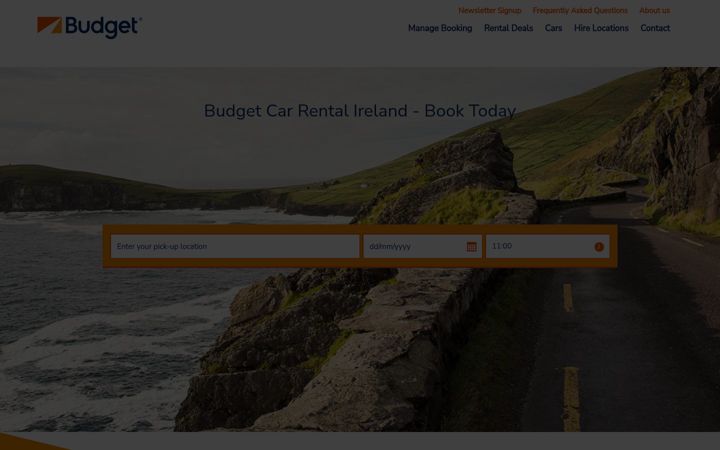Open the Contact menu item
The width and height of the screenshot is (720, 450).
tap(655, 28)
